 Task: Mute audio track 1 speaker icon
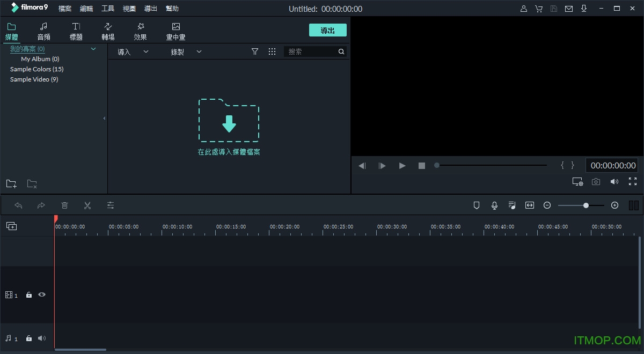42,338
